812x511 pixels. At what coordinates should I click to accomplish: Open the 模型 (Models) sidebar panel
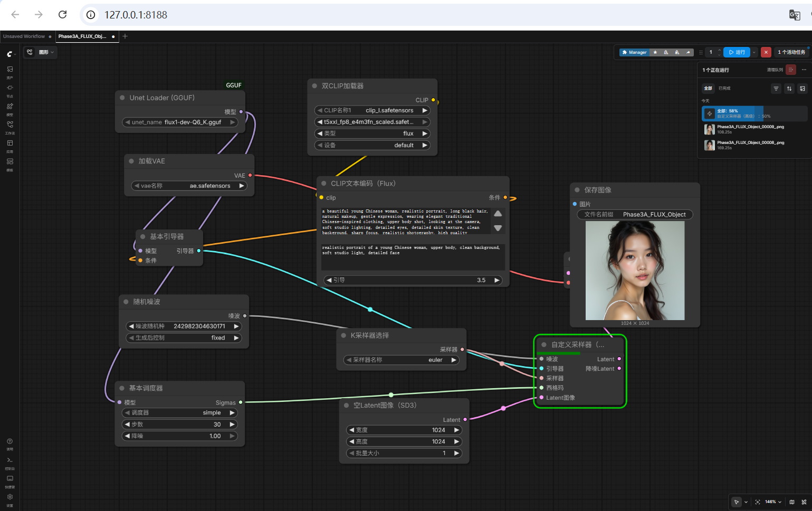click(9, 109)
